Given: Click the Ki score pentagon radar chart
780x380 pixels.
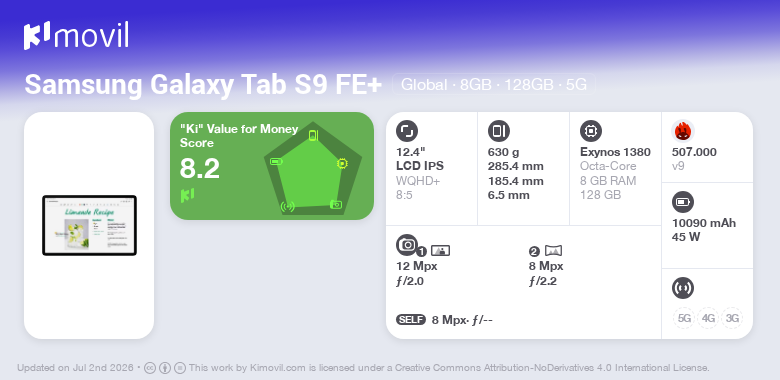Looking at the screenshot, I should click(313, 169).
